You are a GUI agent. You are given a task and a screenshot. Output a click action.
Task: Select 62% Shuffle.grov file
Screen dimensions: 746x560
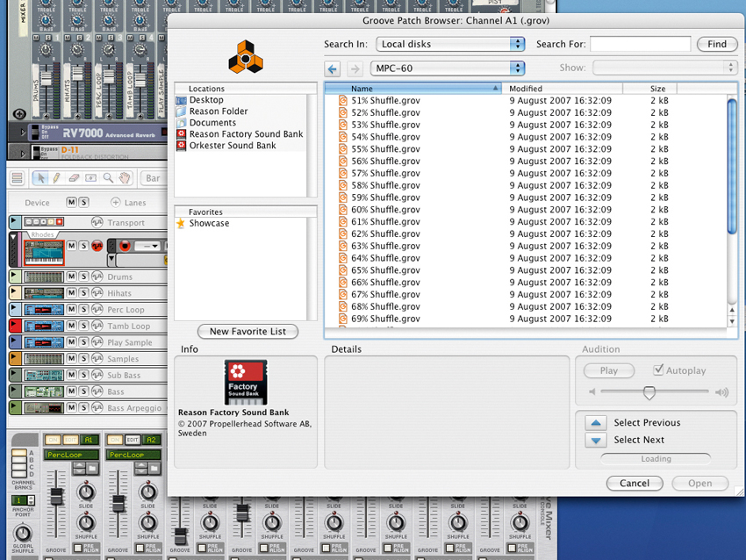pos(526,233)
